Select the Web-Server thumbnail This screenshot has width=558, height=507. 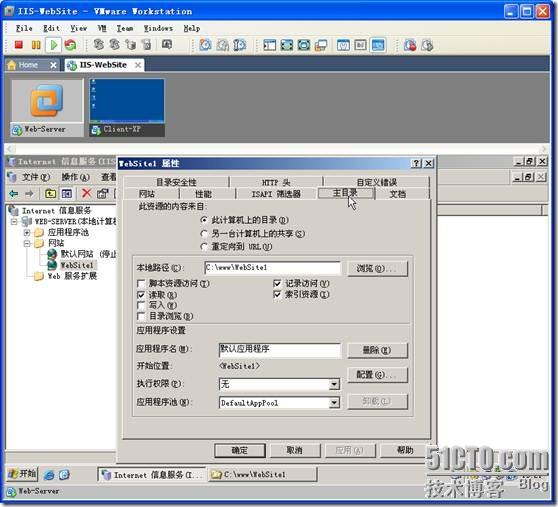tap(47, 107)
